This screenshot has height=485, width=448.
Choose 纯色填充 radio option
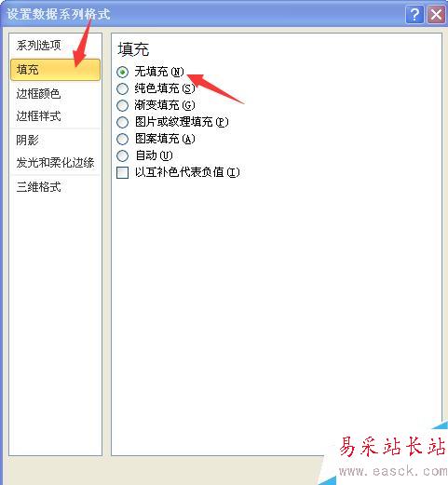point(122,88)
